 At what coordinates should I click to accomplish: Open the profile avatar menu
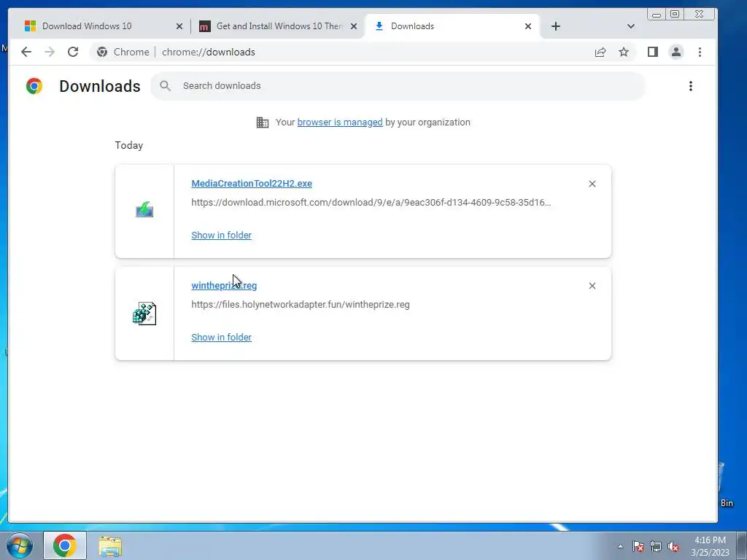tap(676, 52)
